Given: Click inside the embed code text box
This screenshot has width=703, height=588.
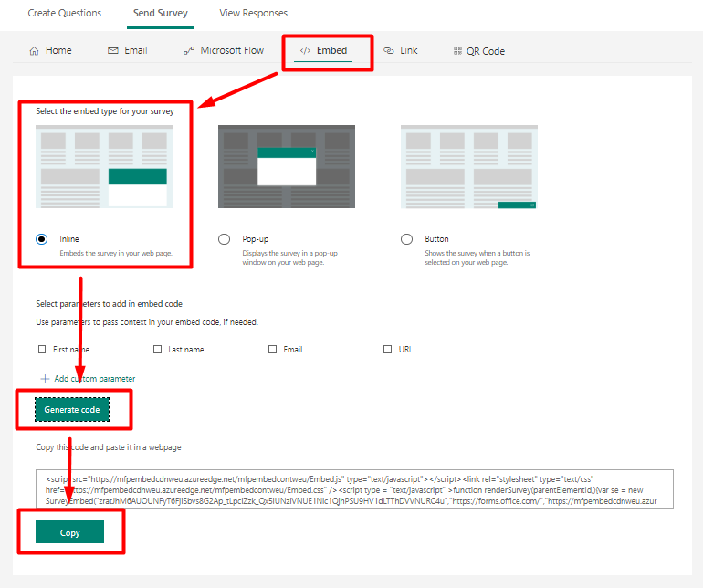Looking at the screenshot, I should click(x=354, y=488).
